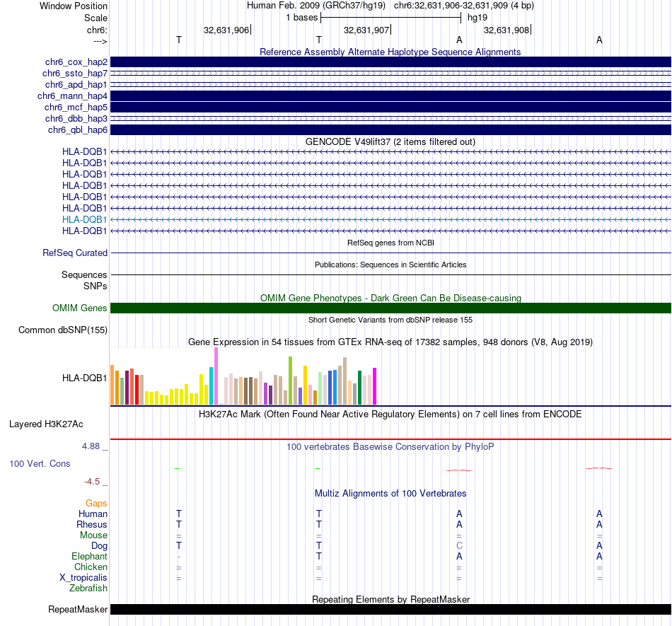This screenshot has height=626, width=672.
Task: Click the 1 bases scale bar label
Action: 302,18
